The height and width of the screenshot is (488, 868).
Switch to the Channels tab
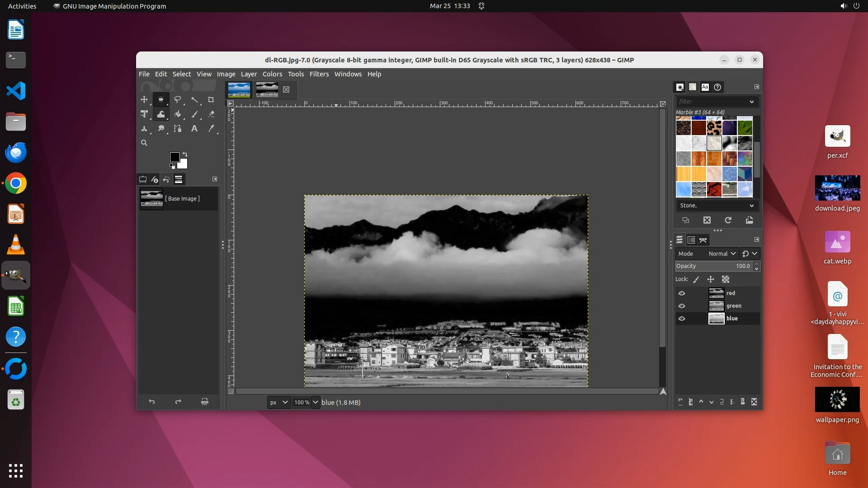click(x=691, y=240)
